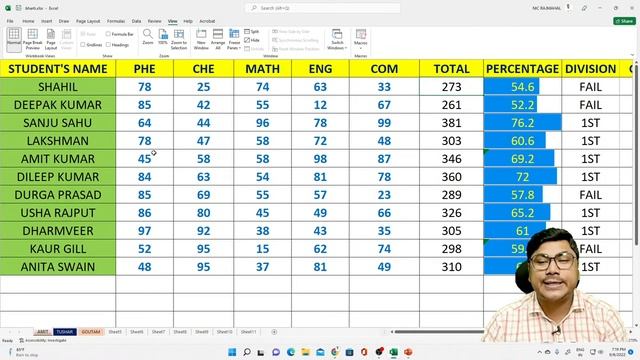
Task: Click the save icon in the title bar
Action: tap(19, 8)
